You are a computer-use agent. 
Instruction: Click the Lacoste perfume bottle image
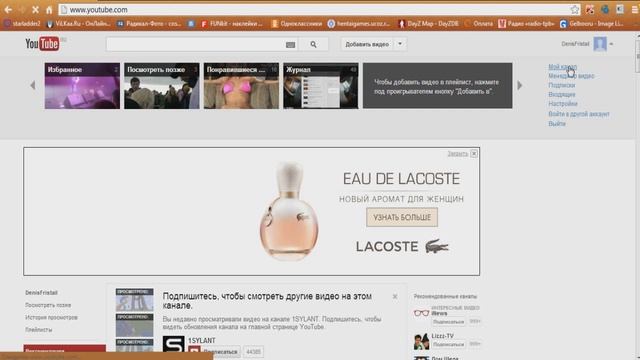click(x=288, y=211)
